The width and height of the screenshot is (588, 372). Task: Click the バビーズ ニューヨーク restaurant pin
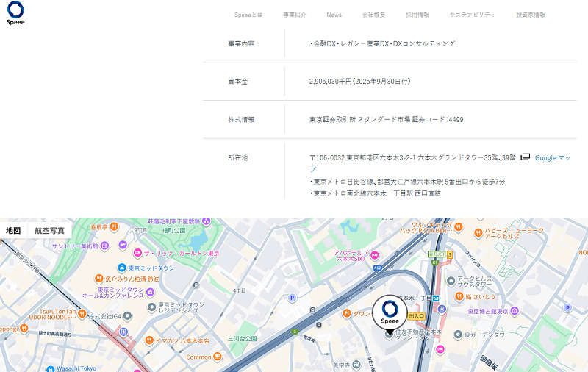tap(478, 233)
